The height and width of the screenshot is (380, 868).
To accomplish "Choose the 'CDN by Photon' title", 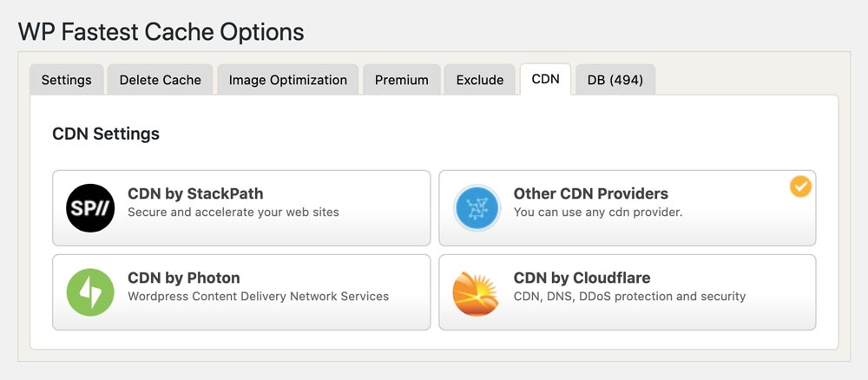I will tap(184, 278).
